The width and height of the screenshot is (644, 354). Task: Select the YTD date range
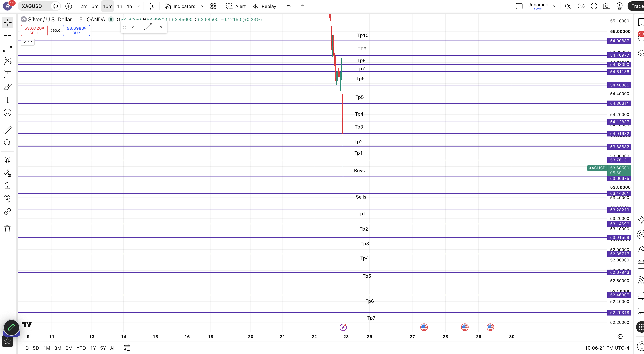tap(81, 348)
